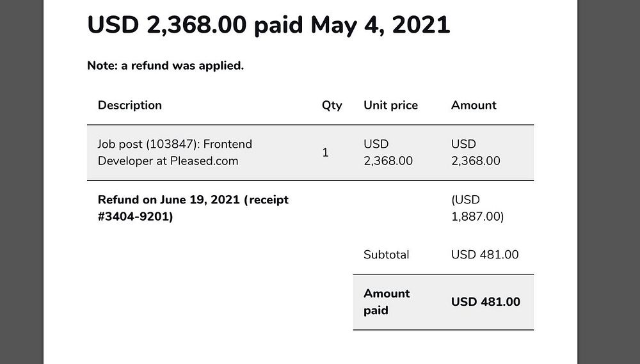
Task: Click the Subtotal value USD 481.00
Action: click(x=484, y=255)
